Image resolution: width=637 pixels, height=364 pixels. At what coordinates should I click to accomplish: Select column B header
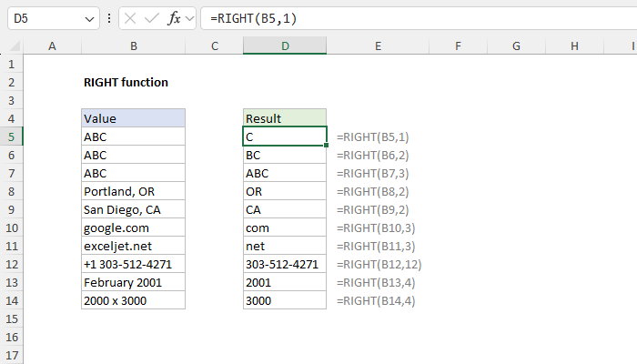133,45
